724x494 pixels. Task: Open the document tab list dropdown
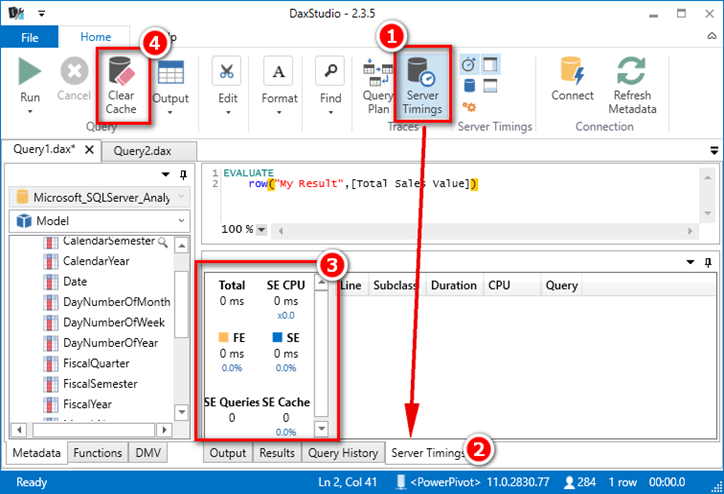point(714,151)
